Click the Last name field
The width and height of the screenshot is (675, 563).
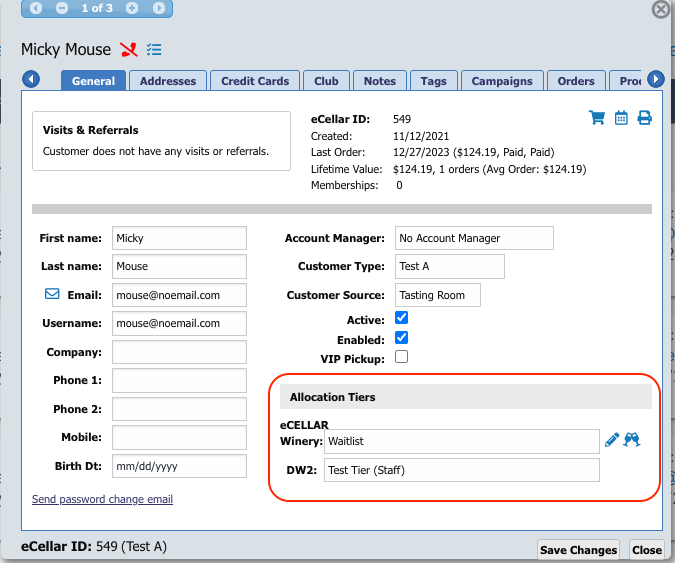(x=179, y=266)
